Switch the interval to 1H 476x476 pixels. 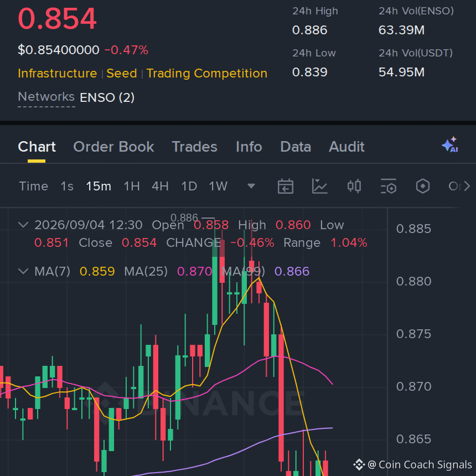tap(132, 186)
